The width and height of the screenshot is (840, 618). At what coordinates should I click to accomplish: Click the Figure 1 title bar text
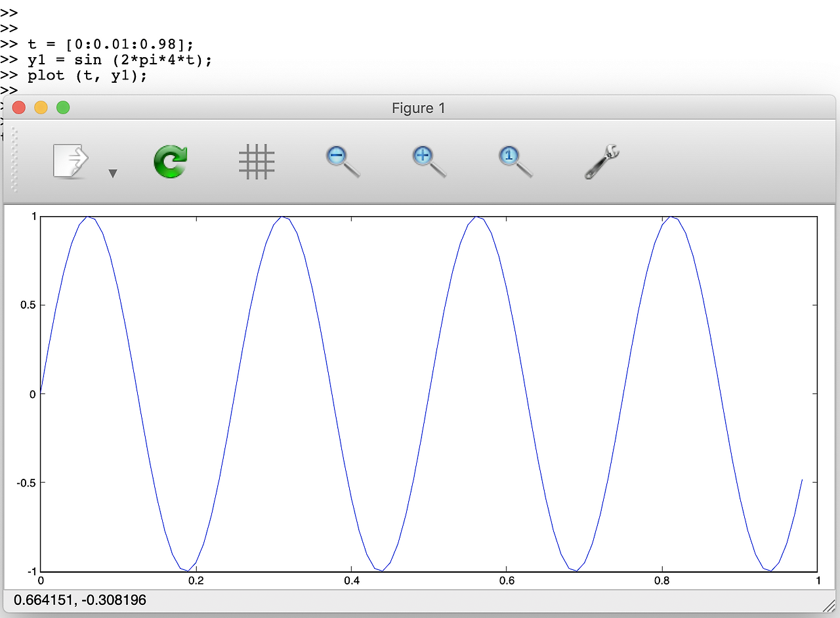[x=419, y=108]
